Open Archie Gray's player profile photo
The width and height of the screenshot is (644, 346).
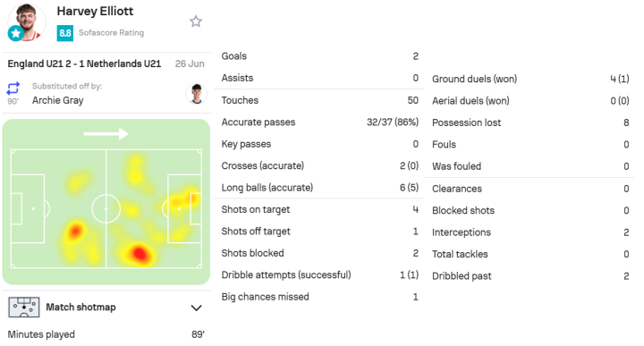tap(196, 94)
